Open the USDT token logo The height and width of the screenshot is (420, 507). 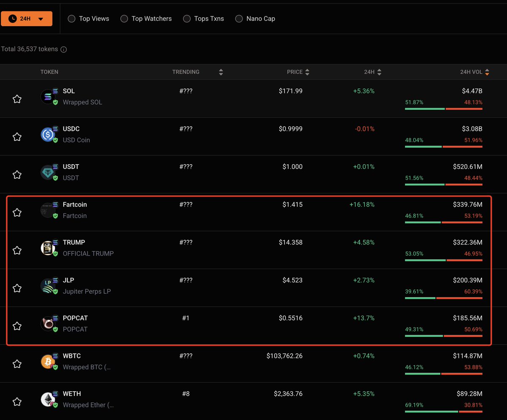point(48,172)
